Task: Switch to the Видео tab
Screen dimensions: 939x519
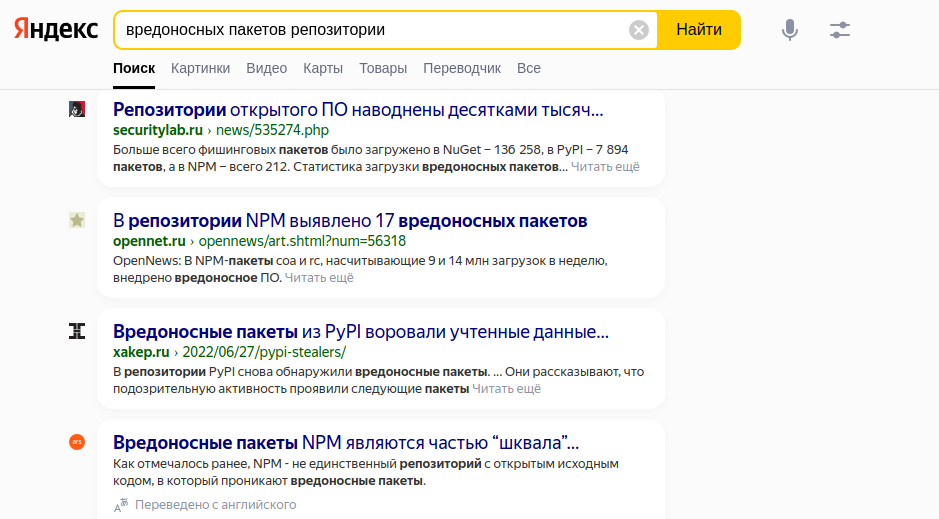Action: click(x=266, y=68)
